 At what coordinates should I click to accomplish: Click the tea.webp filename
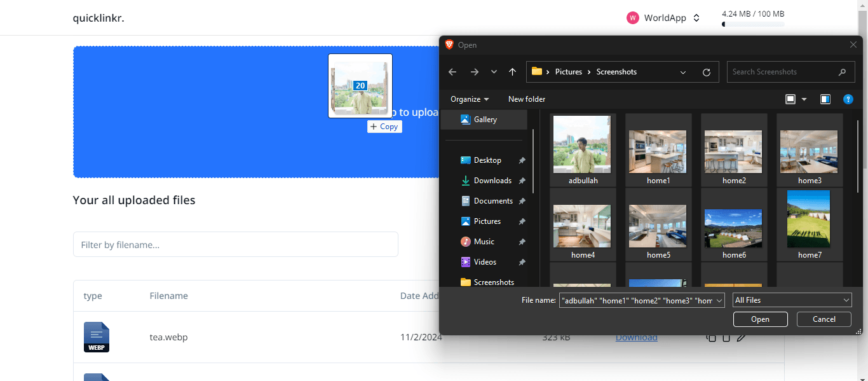(168, 337)
